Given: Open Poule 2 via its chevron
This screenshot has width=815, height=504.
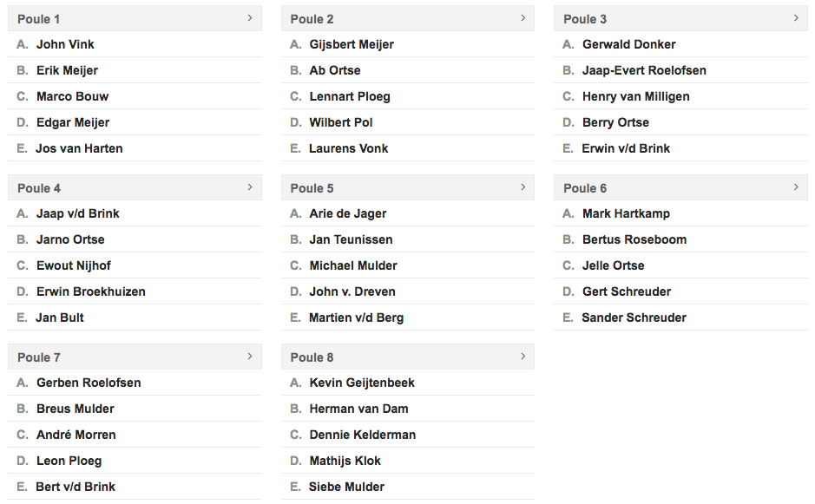Looking at the screenshot, I should point(523,18).
